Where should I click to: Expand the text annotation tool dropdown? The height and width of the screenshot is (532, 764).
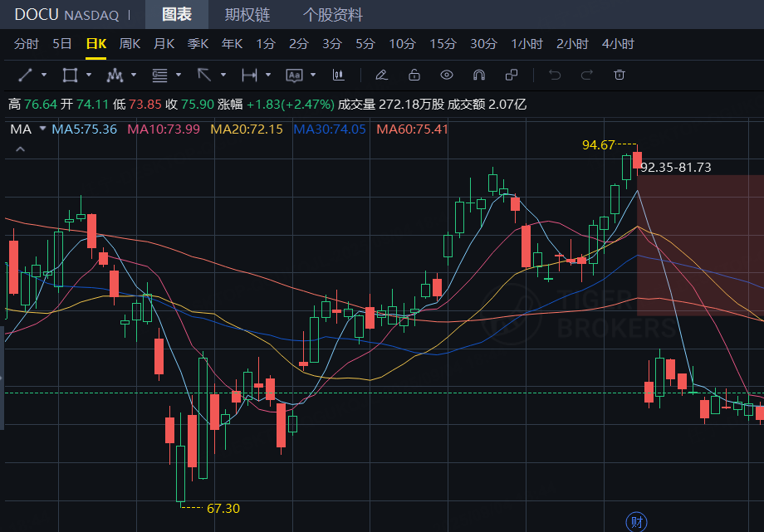[x=313, y=76]
